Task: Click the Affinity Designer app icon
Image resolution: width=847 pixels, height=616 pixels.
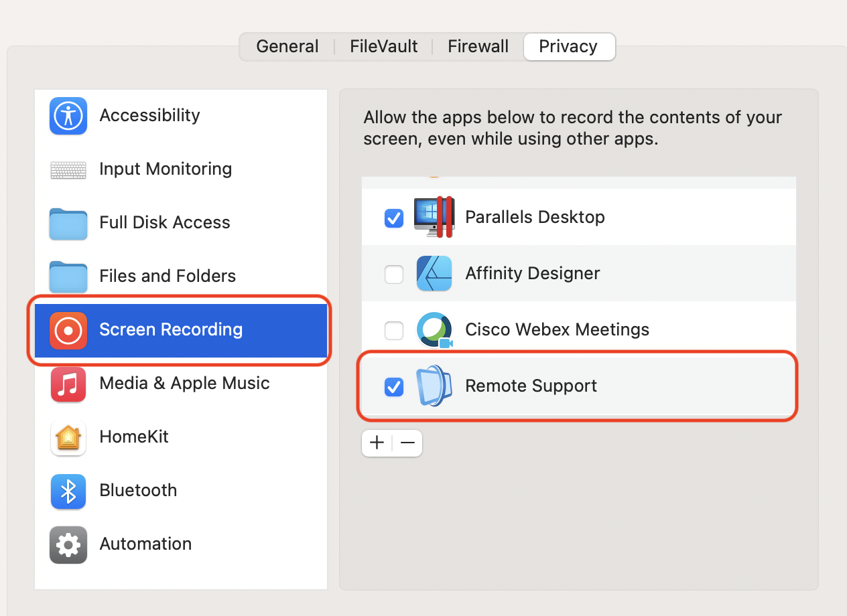Action: coord(434,273)
